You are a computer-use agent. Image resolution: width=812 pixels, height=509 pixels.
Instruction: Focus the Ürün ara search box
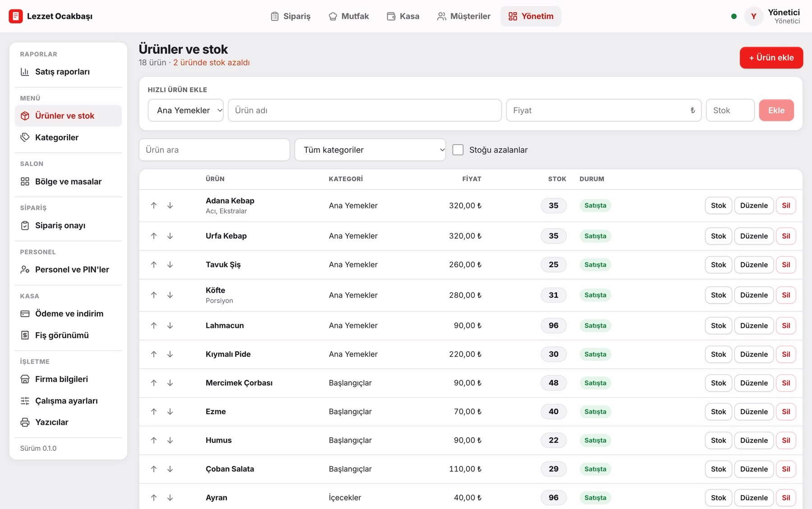pos(214,150)
